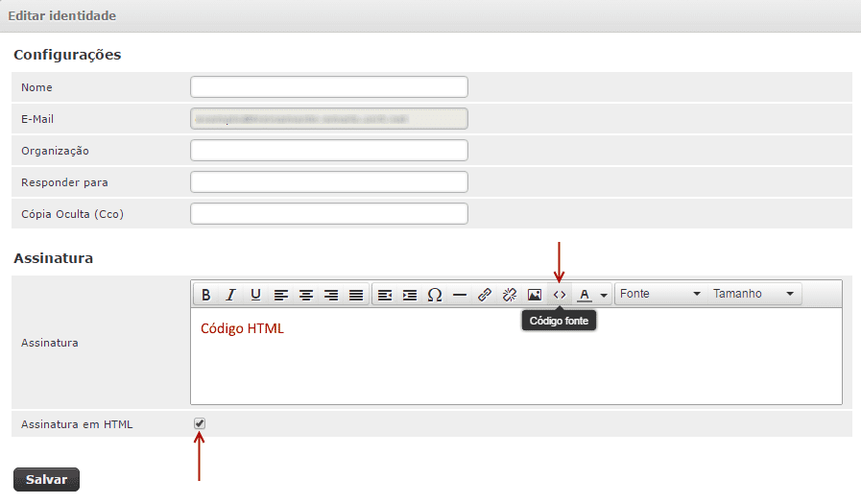The image size is (861, 504).
Task: Underline the signature text
Action: [x=255, y=295]
